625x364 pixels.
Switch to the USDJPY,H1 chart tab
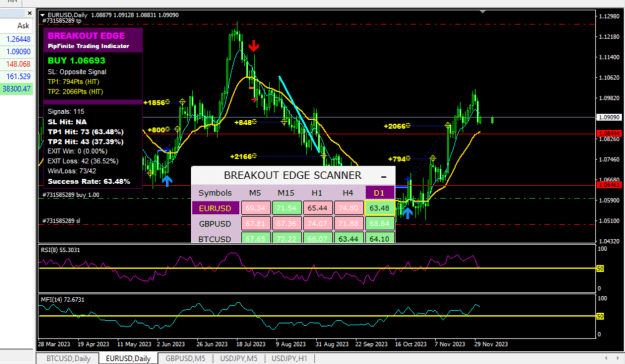point(289,358)
